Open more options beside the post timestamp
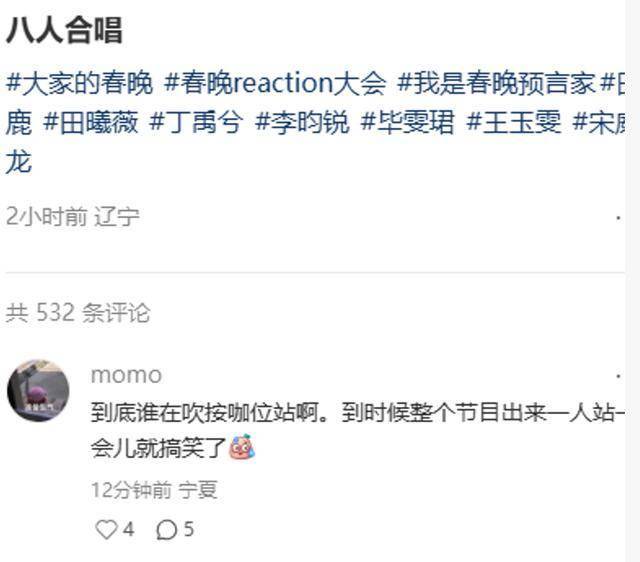Image resolution: width=640 pixels, height=562 pixels. coord(619,218)
